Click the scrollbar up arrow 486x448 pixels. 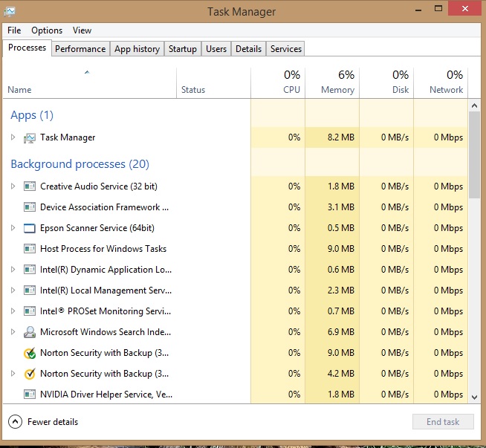coord(474,105)
